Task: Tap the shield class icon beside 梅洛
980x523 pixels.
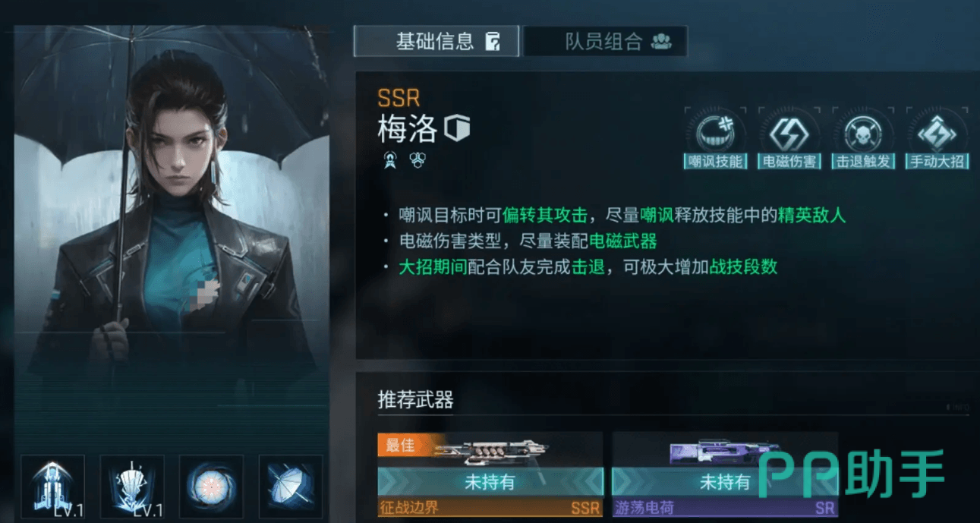Action: tap(457, 128)
